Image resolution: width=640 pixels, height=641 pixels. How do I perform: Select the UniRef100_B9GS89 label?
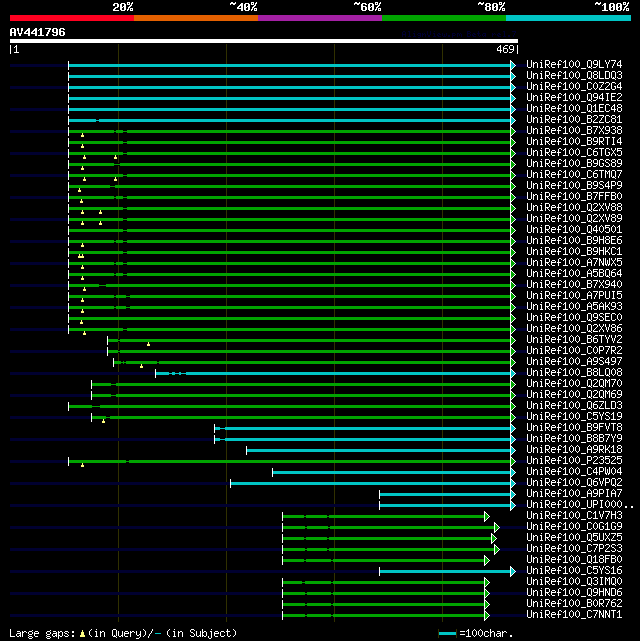click(574, 164)
